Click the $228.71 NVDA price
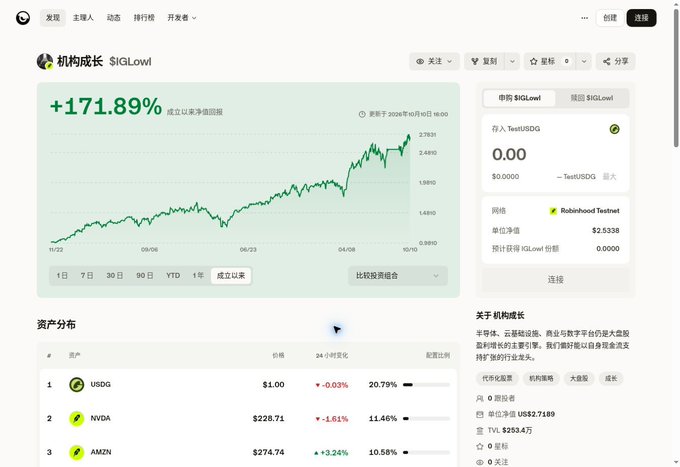This screenshot has width=680, height=467. 268,418
